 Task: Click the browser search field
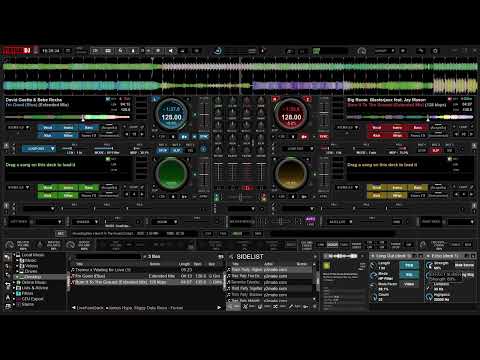pyautogui.click(x=107, y=256)
